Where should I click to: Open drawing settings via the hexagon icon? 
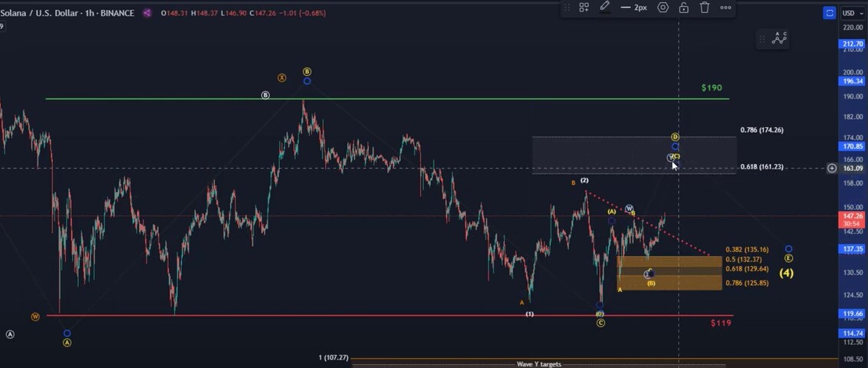coord(663,7)
